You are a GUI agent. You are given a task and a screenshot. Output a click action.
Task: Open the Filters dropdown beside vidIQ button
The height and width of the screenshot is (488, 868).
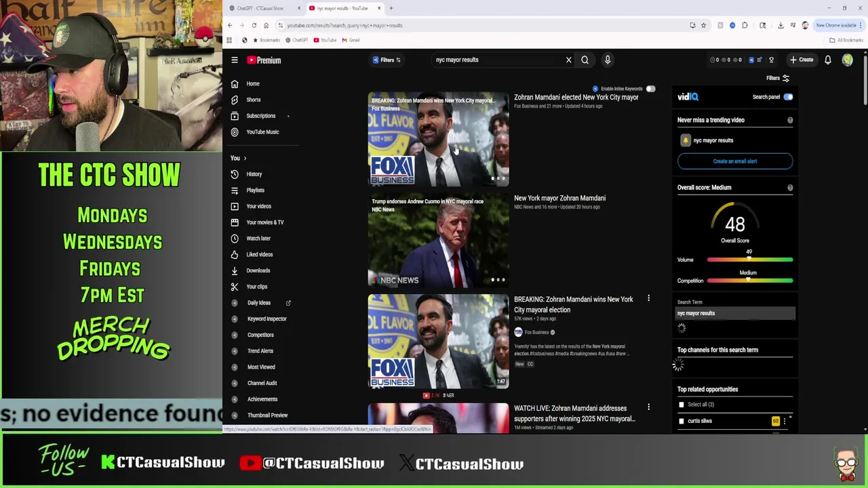pos(387,60)
